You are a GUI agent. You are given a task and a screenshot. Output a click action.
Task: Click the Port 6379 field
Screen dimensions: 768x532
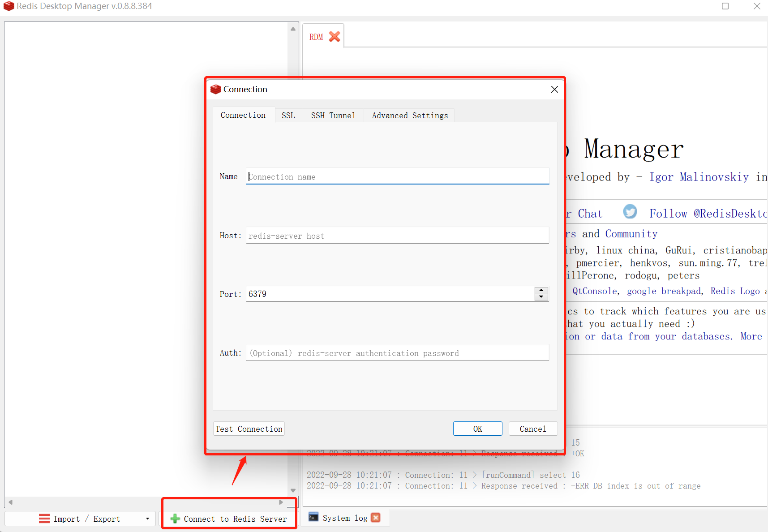coord(390,294)
